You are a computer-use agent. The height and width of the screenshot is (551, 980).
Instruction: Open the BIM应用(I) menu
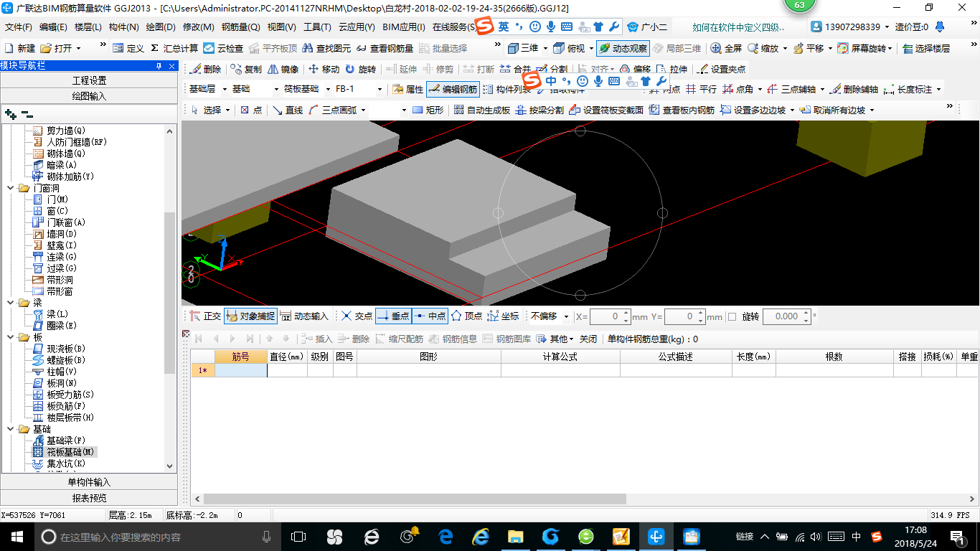pyautogui.click(x=404, y=27)
